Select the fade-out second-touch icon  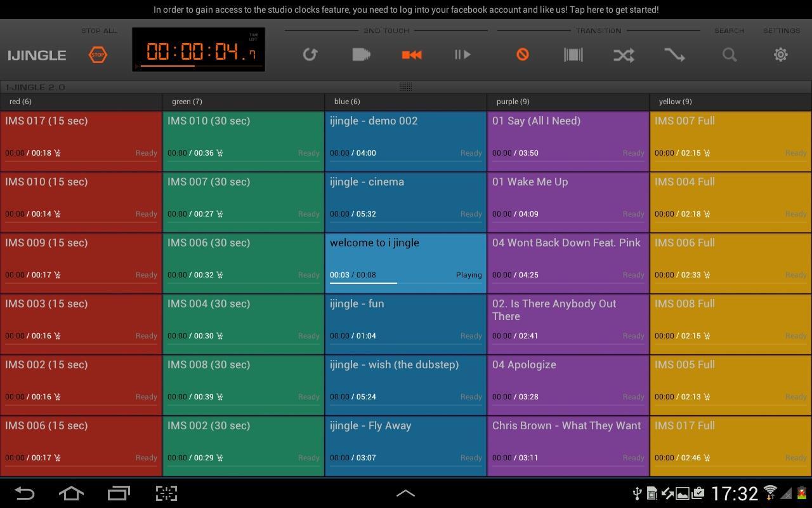click(x=361, y=55)
